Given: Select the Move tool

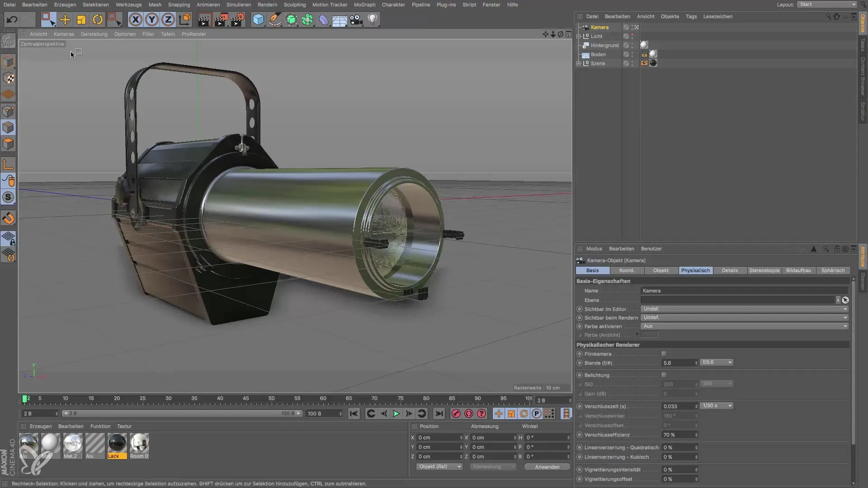Looking at the screenshot, I should [65, 19].
